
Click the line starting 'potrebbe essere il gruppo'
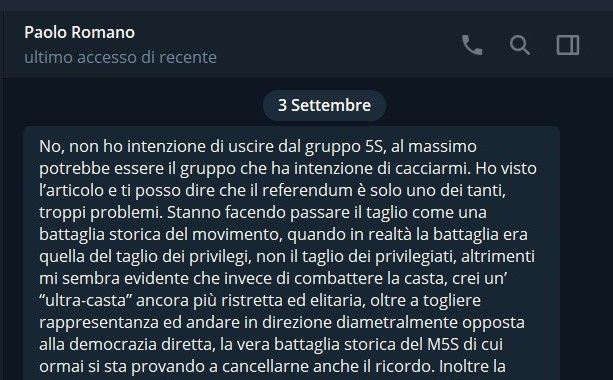(x=288, y=168)
